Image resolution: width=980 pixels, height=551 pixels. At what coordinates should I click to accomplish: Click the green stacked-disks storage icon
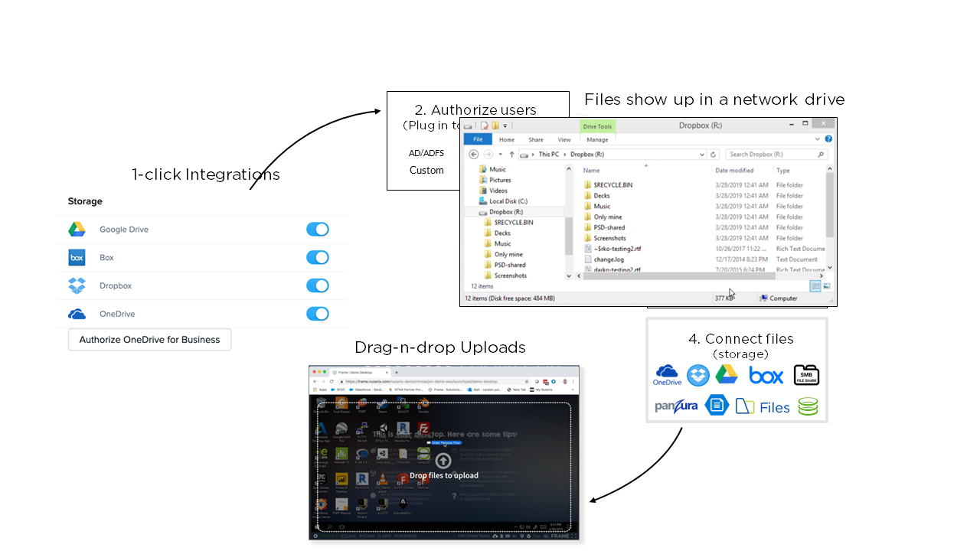(x=808, y=406)
